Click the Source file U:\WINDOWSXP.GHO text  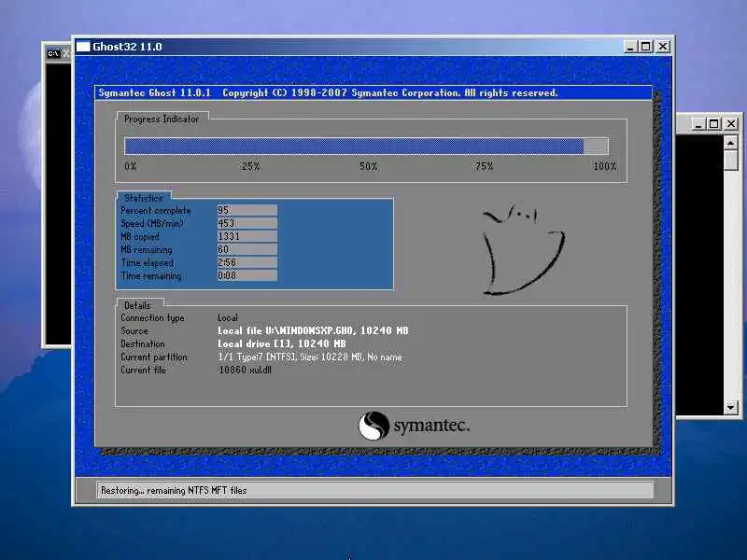coord(313,330)
